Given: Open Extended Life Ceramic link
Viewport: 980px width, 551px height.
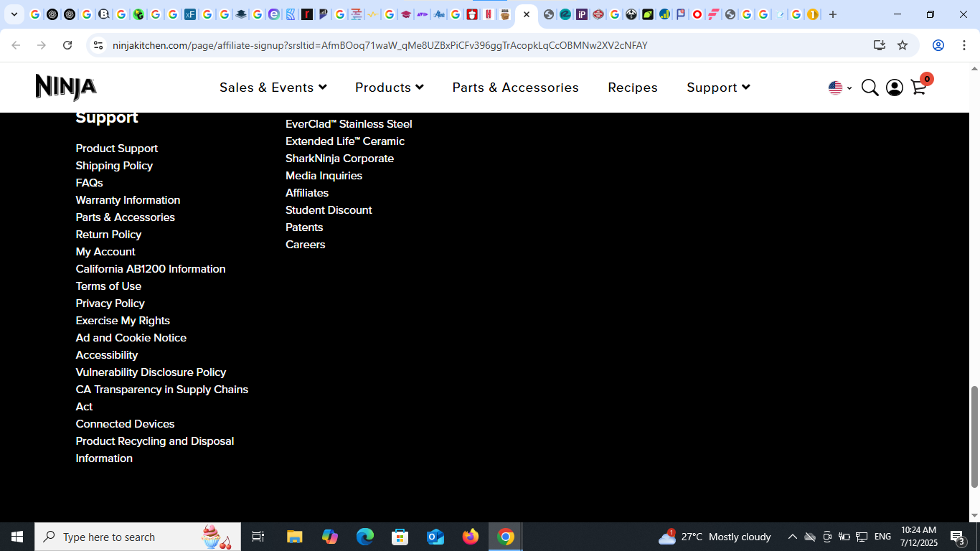Looking at the screenshot, I should tap(345, 141).
